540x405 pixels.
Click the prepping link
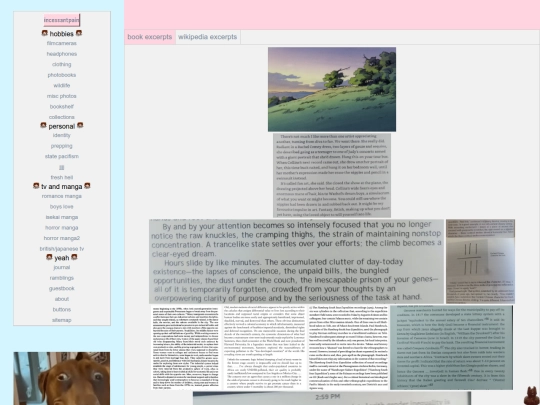point(62,146)
